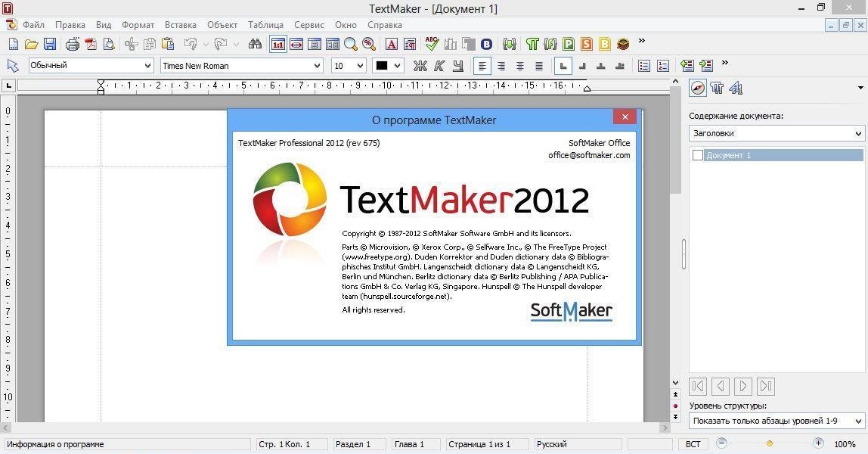Decrease paragraph indent icon
The width and height of the screenshot is (868, 454).
pyautogui.click(x=687, y=66)
